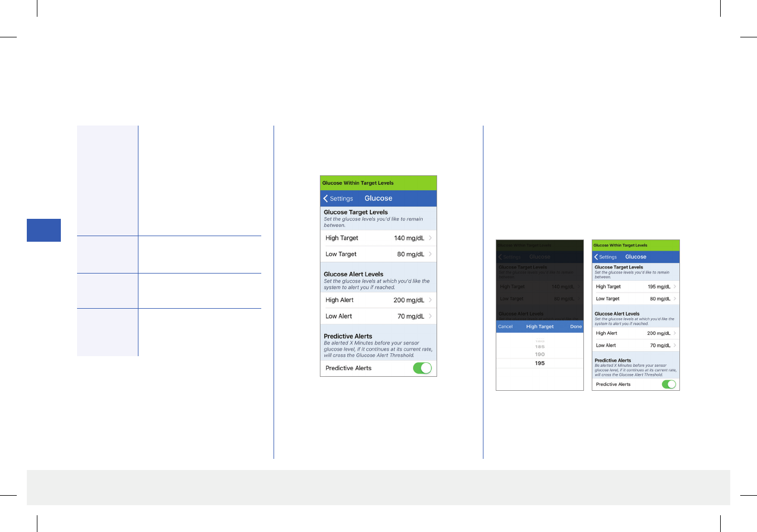Expand chevron beside 195 mg/dL High Target
The width and height of the screenshot is (757, 532).
click(675, 286)
